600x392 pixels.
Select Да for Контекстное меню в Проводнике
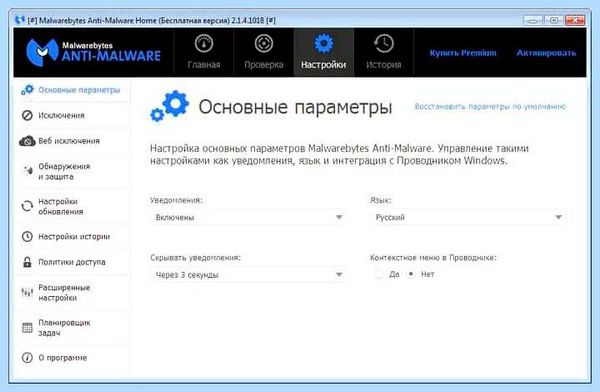[x=379, y=274]
